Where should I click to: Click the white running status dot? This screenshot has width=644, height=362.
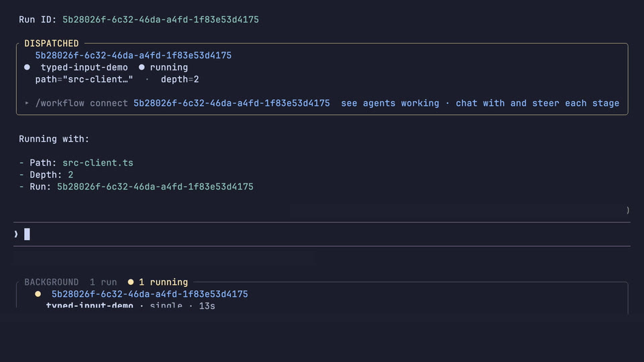(x=142, y=67)
